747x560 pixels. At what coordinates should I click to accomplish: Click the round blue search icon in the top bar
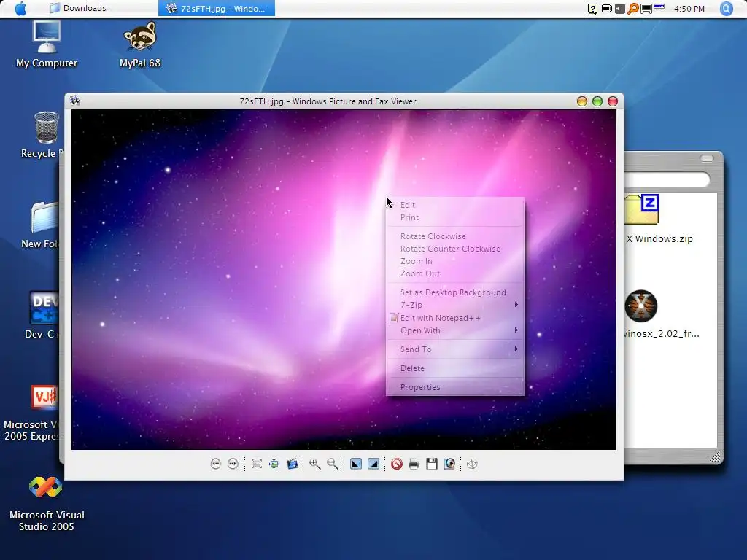[x=726, y=8]
